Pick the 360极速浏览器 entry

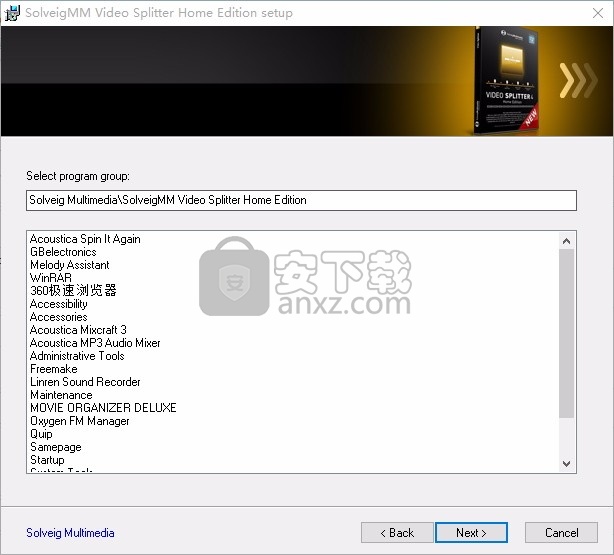coord(73,291)
